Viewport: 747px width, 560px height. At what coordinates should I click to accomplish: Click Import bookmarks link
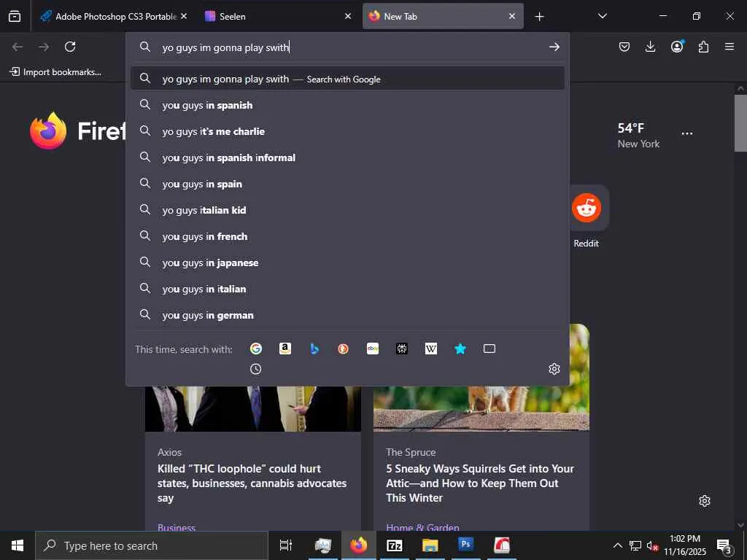pos(55,72)
